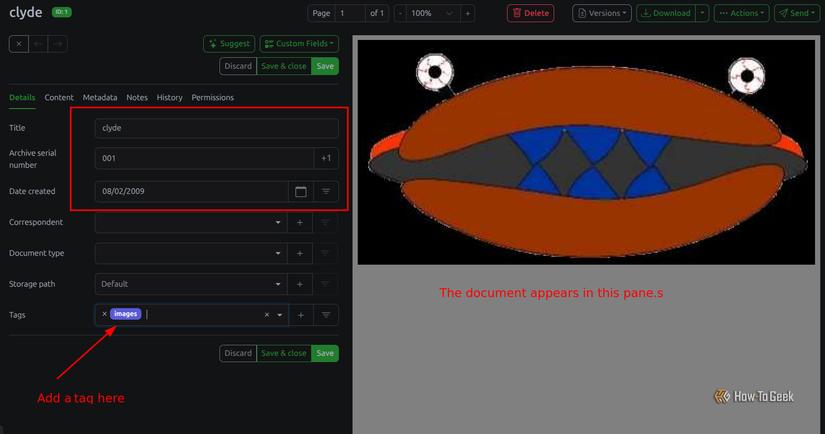Viewport: 825px width, 434px height.
Task: Zoom in with the plus button
Action: point(467,13)
